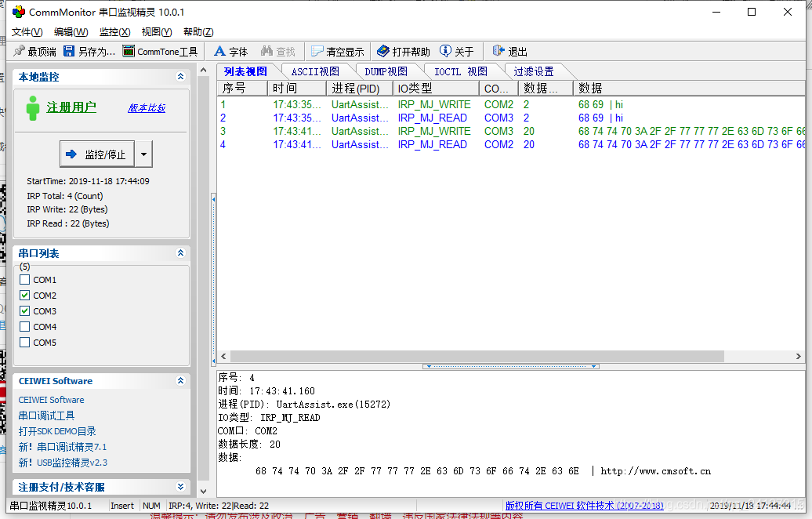The height and width of the screenshot is (519, 812).
Task: Click the left panel scroll-up arrow
Action: (204, 70)
